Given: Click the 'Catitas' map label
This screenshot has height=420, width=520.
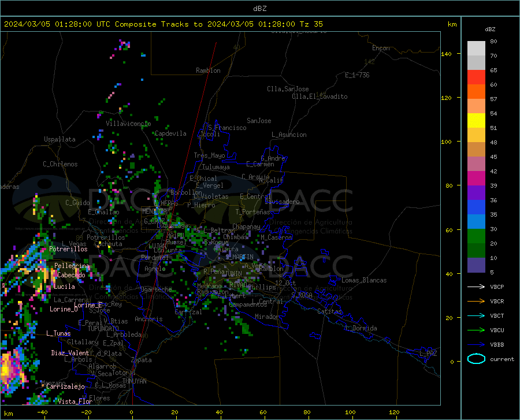Looking at the screenshot, I should (329, 311).
